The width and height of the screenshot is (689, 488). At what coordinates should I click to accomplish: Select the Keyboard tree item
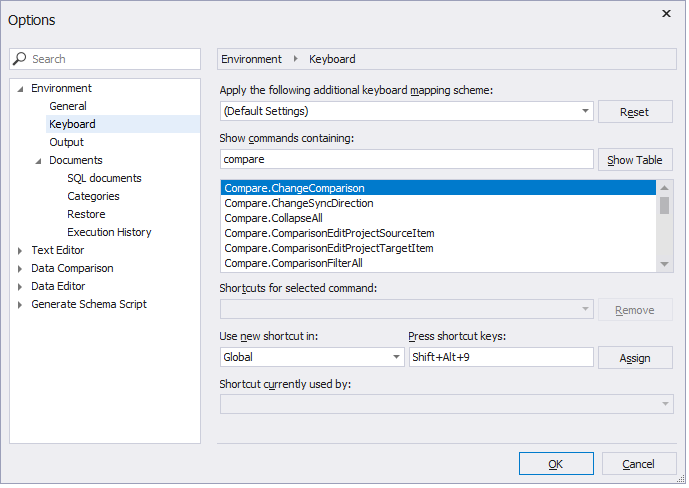[72, 124]
